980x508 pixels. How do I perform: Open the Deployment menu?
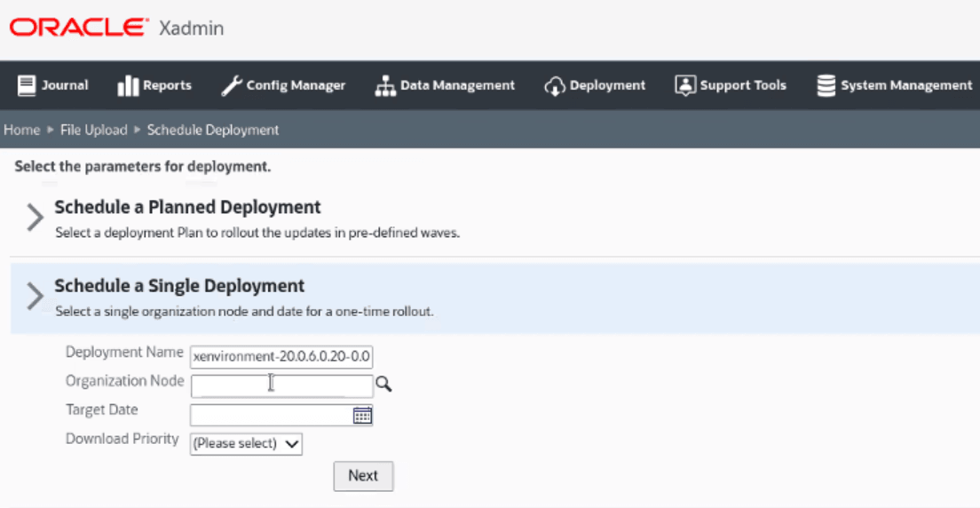(595, 86)
